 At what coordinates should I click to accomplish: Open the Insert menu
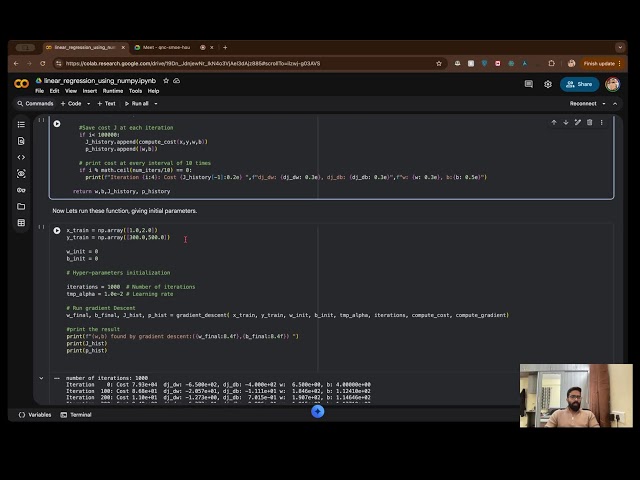coord(90,91)
